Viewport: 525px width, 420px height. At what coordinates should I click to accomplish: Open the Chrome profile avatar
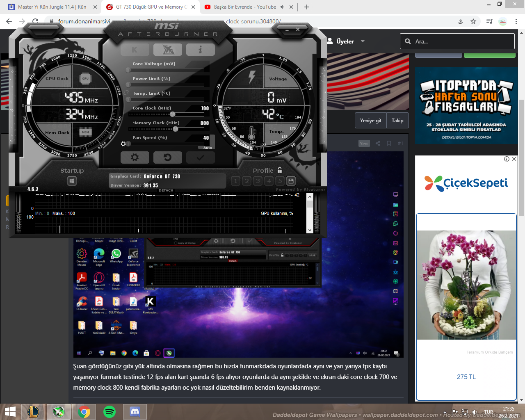[x=503, y=21]
